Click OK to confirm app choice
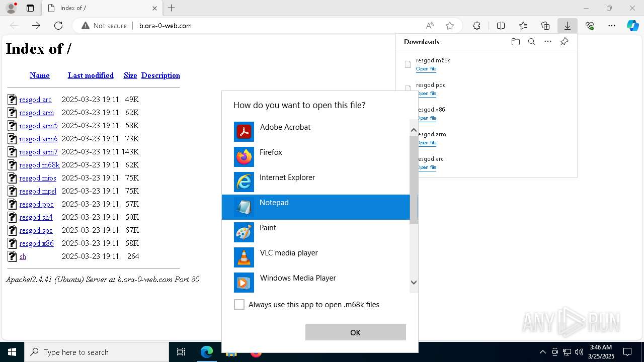This screenshot has height=362, width=644. click(x=355, y=332)
